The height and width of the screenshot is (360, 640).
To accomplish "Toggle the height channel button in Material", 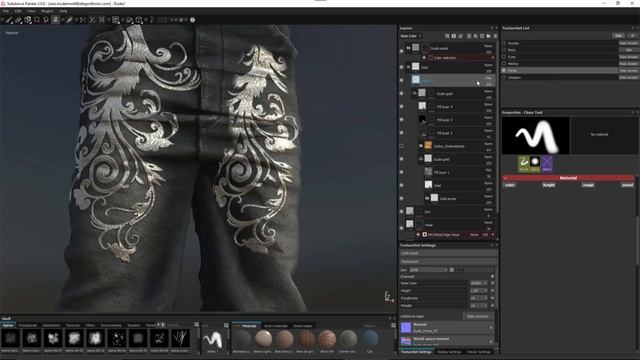I will tap(549, 185).
